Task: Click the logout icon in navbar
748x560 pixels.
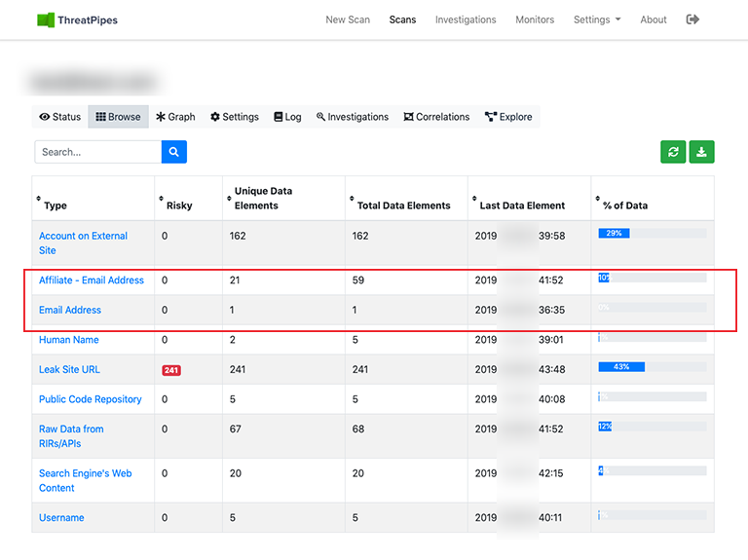Action: (692, 19)
